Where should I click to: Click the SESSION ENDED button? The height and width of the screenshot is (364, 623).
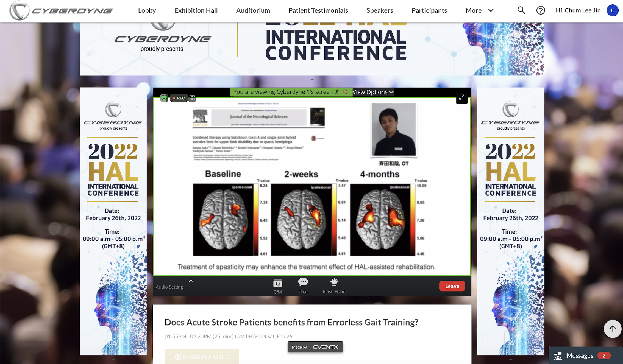click(x=202, y=357)
